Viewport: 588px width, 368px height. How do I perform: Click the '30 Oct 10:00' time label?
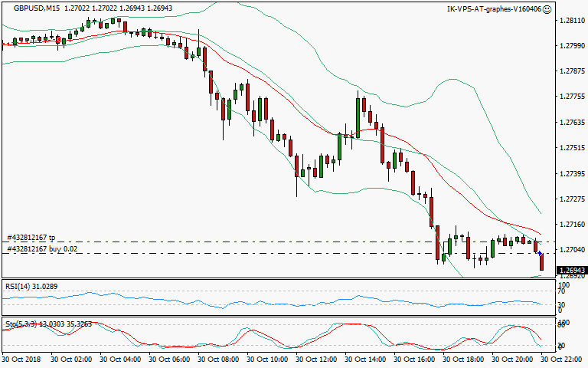coord(267,360)
